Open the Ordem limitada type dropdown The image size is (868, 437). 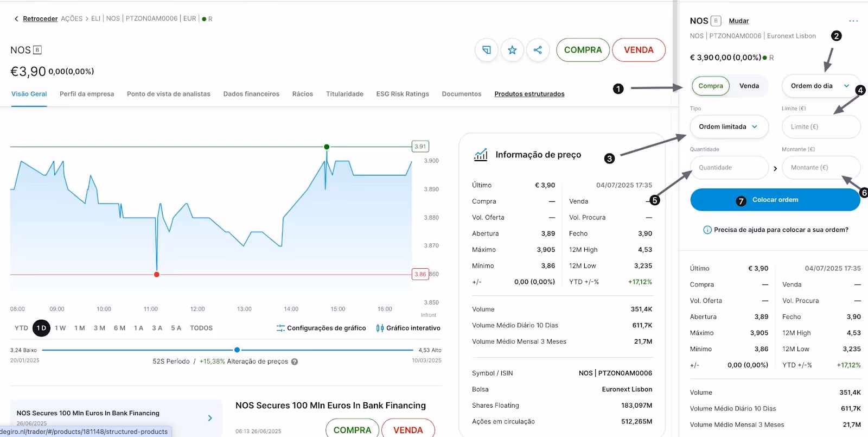pos(729,127)
